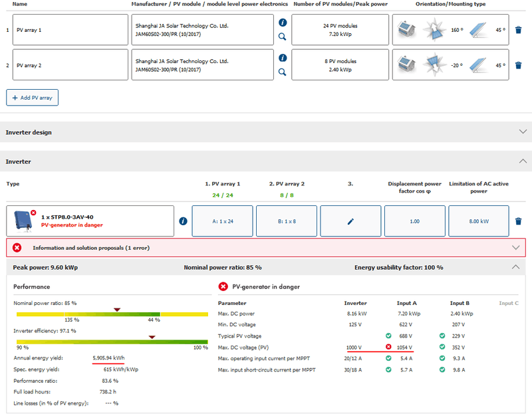The width and height of the screenshot is (532, 416).
Task: Open input B string configuration 1 x 8
Action: [x=287, y=221]
